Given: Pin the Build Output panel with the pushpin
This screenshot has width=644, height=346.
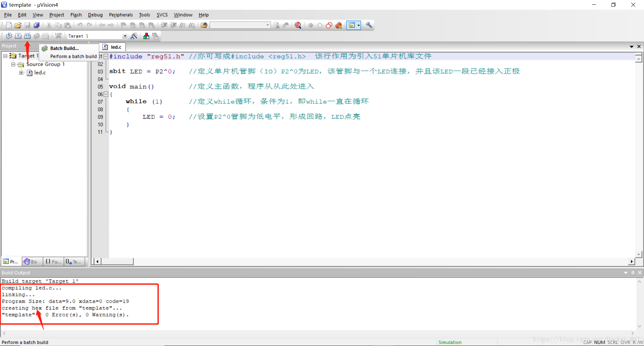Looking at the screenshot, I should [633, 273].
